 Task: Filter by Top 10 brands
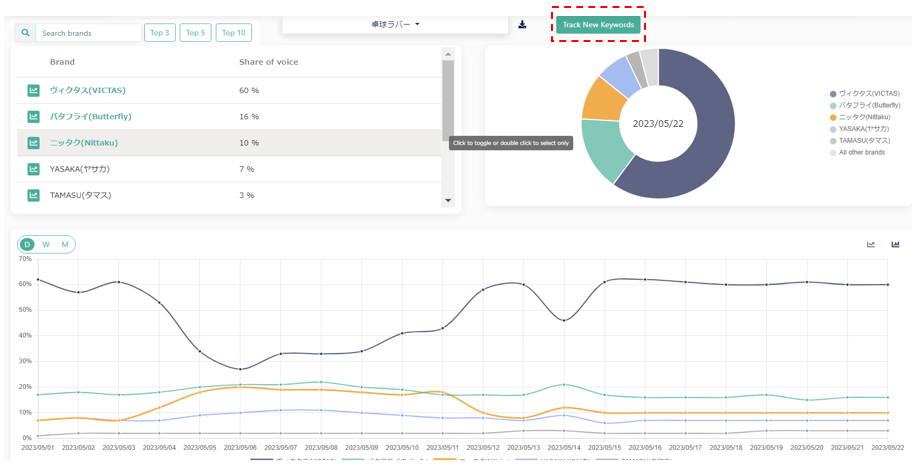pos(234,33)
